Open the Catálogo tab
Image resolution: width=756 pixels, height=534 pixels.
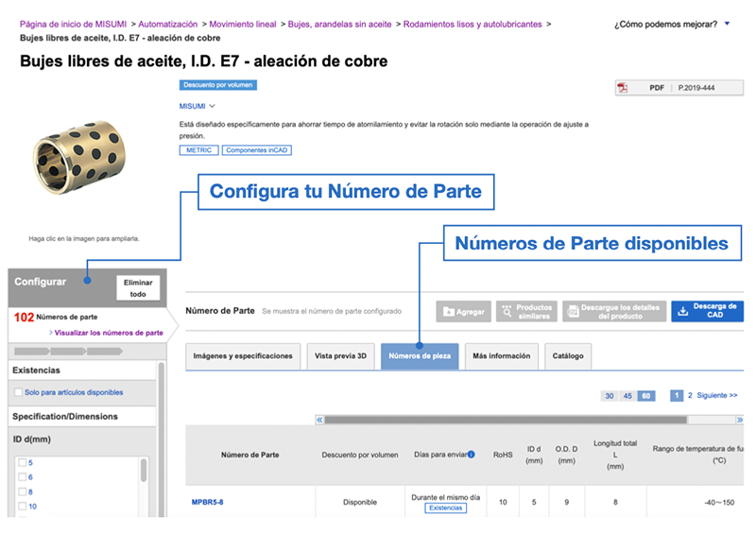[568, 356]
